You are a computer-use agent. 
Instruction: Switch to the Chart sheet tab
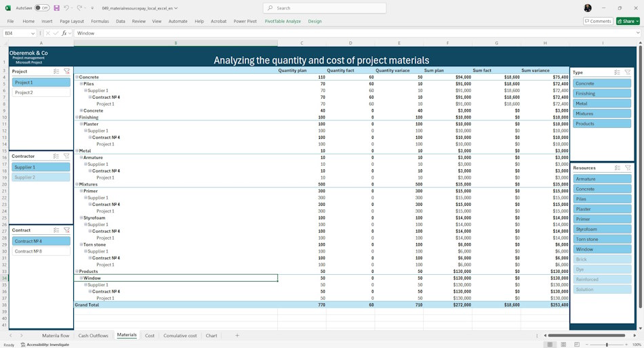click(212, 336)
